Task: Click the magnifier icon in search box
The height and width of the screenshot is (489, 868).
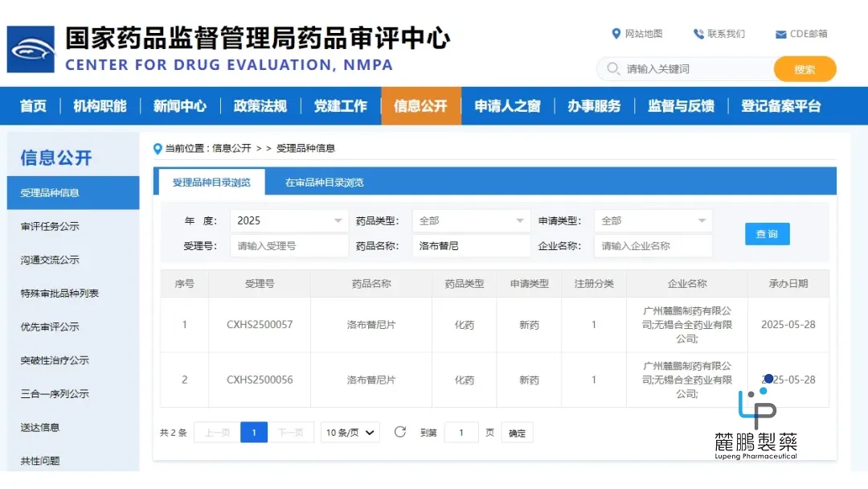Action: coord(613,69)
